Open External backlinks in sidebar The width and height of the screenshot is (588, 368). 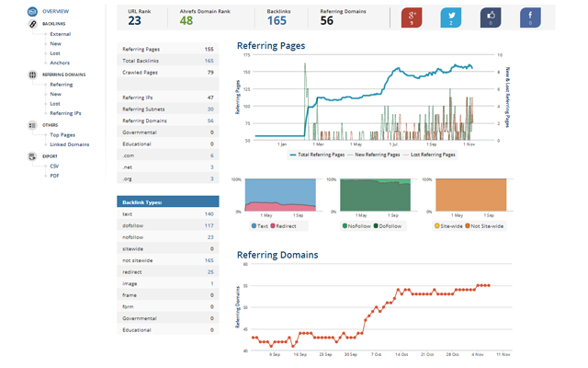pos(60,34)
